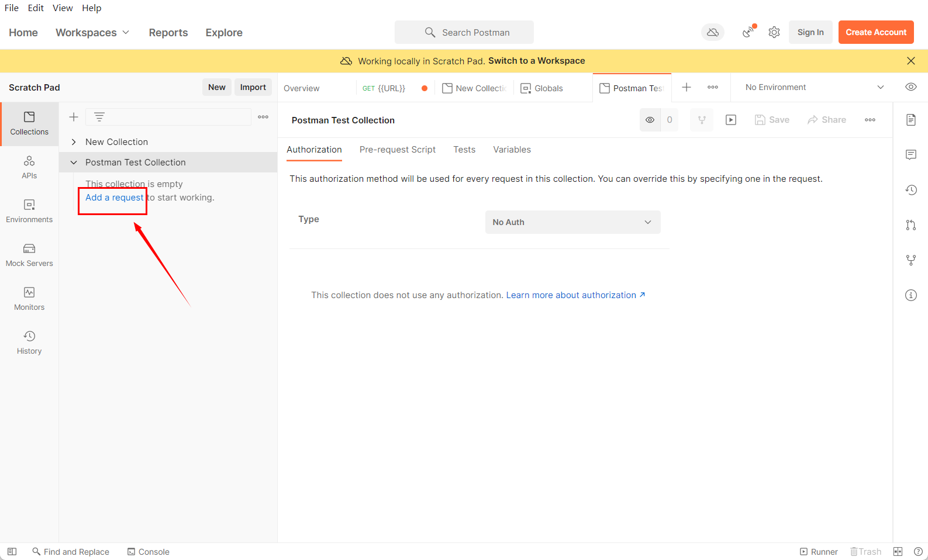Select the Authorization tab
This screenshot has height=560, width=928.
click(x=314, y=150)
